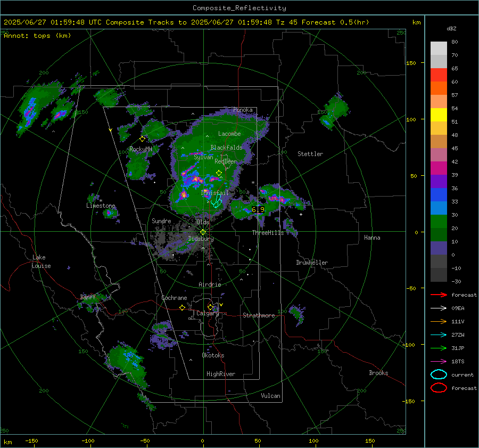Click the Brooks city label
Image resolution: width=479 pixels, height=448 pixels.
(x=378, y=373)
